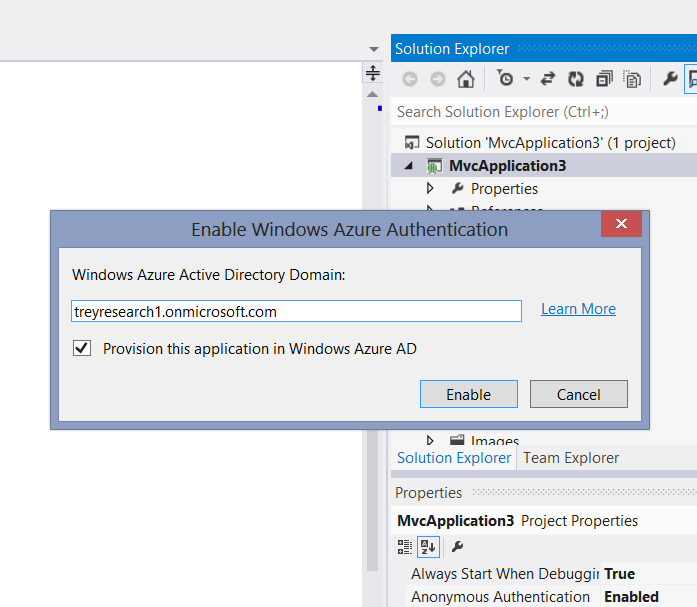The image size is (697, 607).
Task: Click the Enable button
Action: (x=469, y=394)
